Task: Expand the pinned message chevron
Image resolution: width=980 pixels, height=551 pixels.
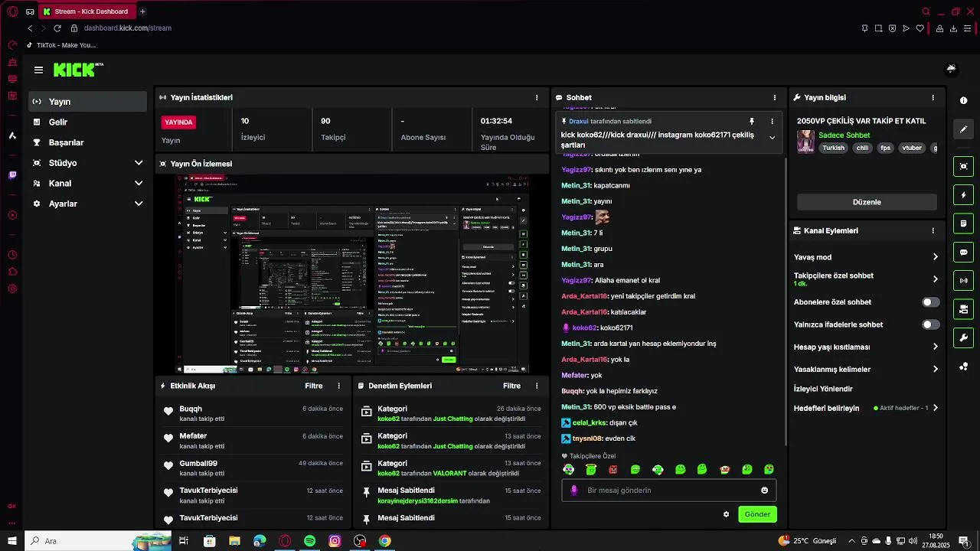Action: coord(772,138)
